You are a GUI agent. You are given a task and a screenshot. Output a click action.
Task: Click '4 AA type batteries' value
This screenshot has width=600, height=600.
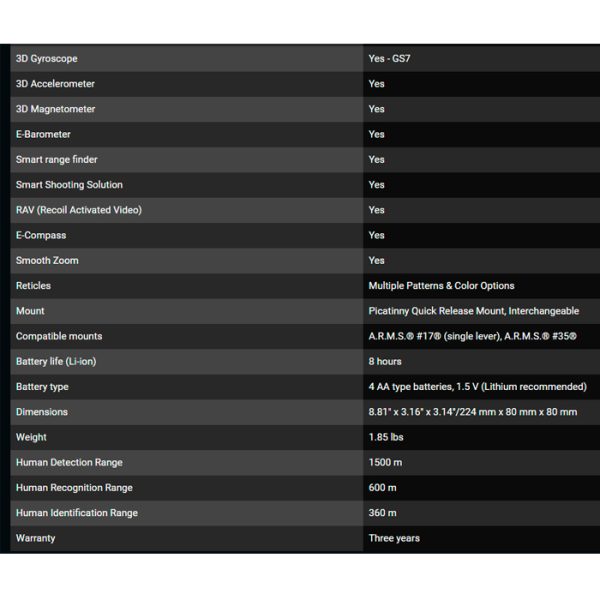point(410,387)
